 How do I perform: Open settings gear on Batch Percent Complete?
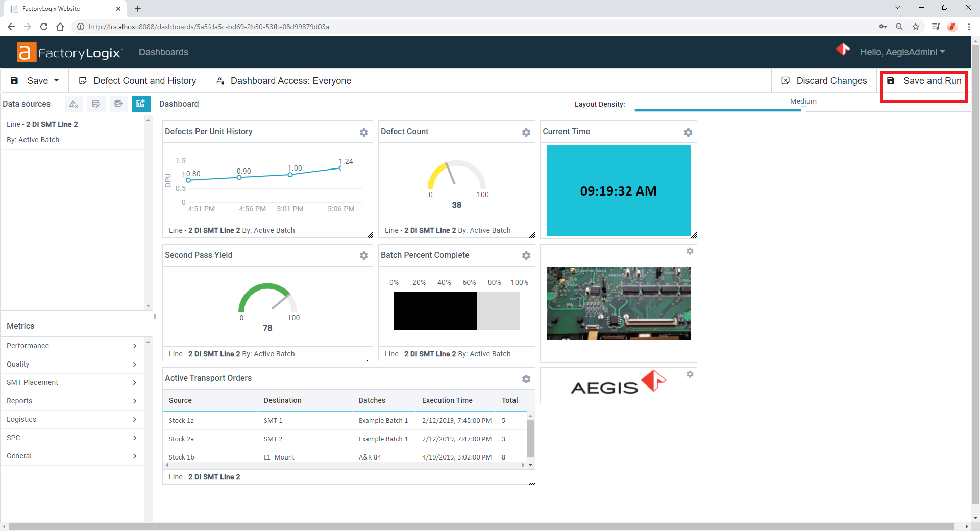(x=526, y=256)
